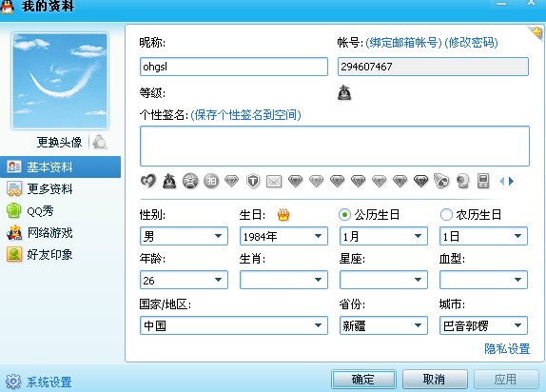Open the 年龄 dropdown showing 26

(x=184, y=280)
